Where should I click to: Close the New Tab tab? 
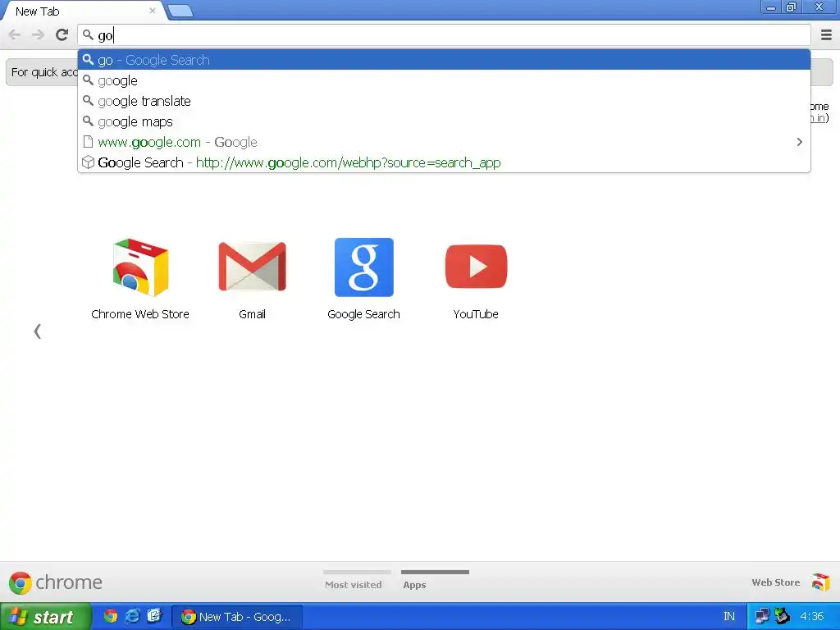point(152,11)
